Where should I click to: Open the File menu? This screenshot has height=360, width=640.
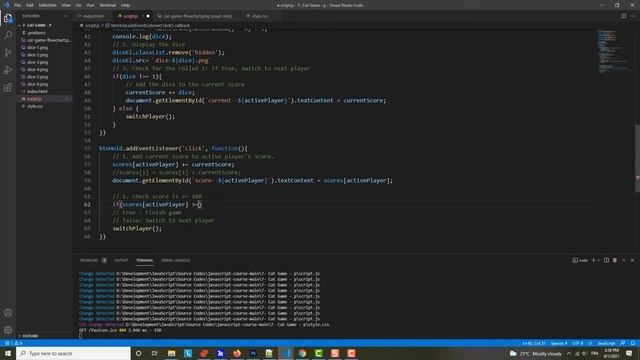[x=18, y=5]
